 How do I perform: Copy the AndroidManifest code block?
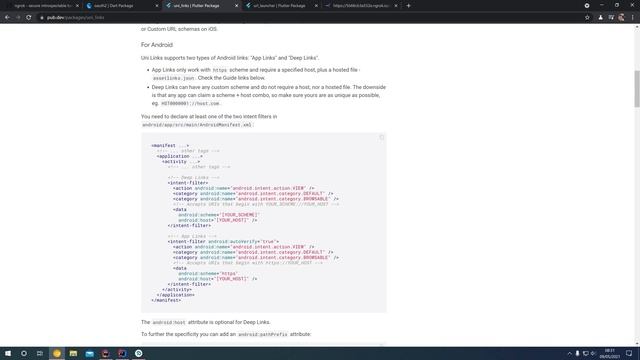pyautogui.click(x=382, y=138)
